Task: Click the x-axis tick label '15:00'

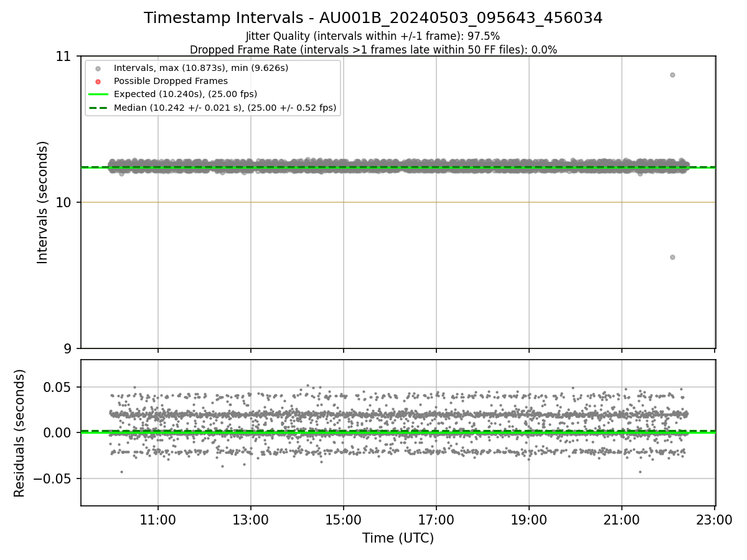Action: coord(344,520)
